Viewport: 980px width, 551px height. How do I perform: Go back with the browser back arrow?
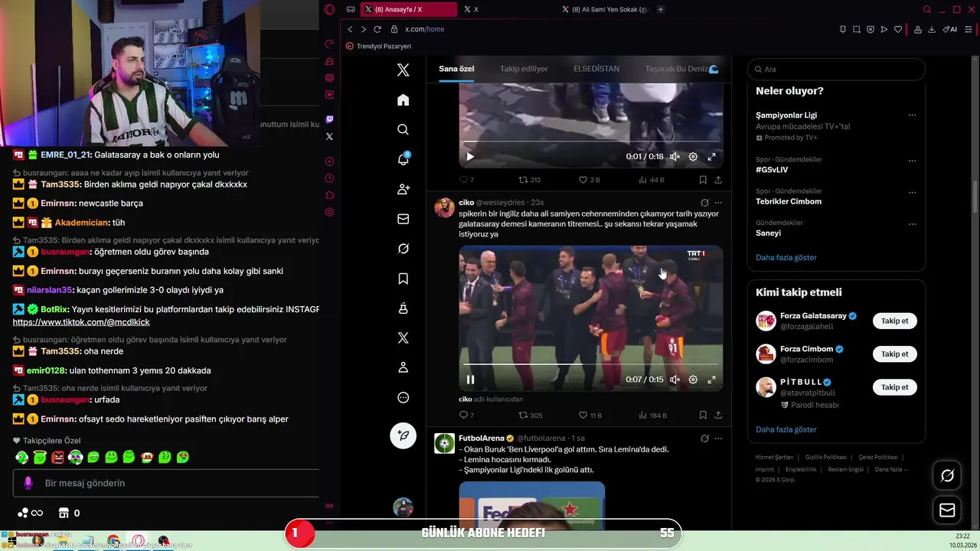tap(350, 29)
